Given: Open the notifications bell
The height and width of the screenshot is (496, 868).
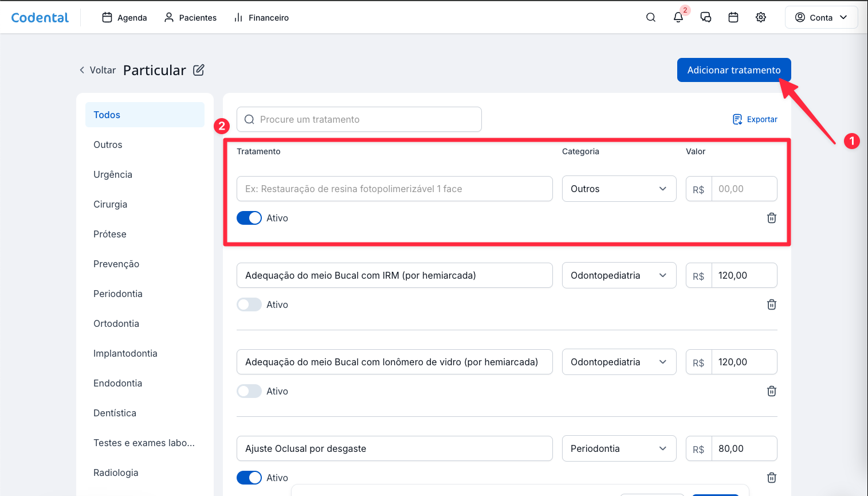Looking at the screenshot, I should pyautogui.click(x=678, y=17).
